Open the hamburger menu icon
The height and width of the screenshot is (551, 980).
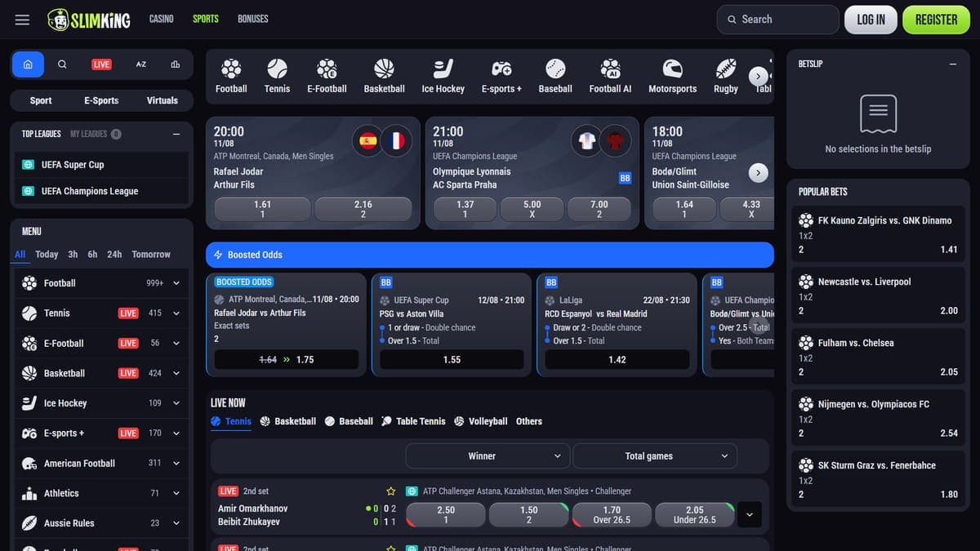pos(22,20)
